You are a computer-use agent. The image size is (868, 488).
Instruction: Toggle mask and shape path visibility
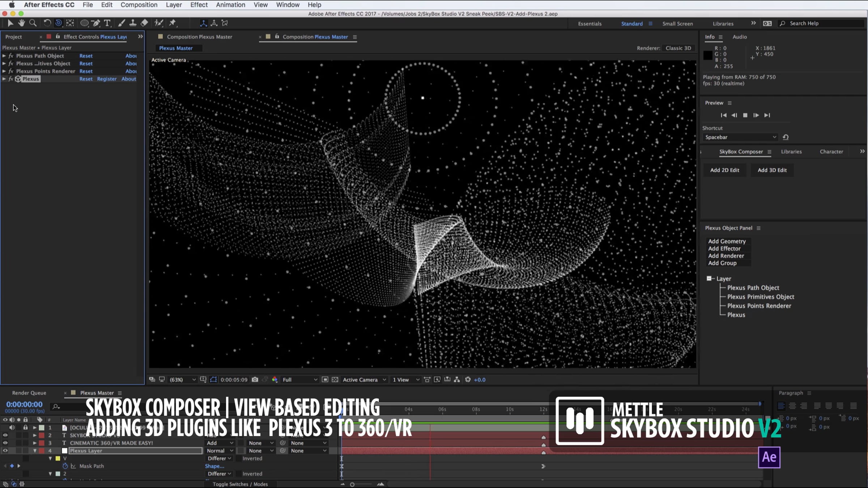tap(213, 380)
